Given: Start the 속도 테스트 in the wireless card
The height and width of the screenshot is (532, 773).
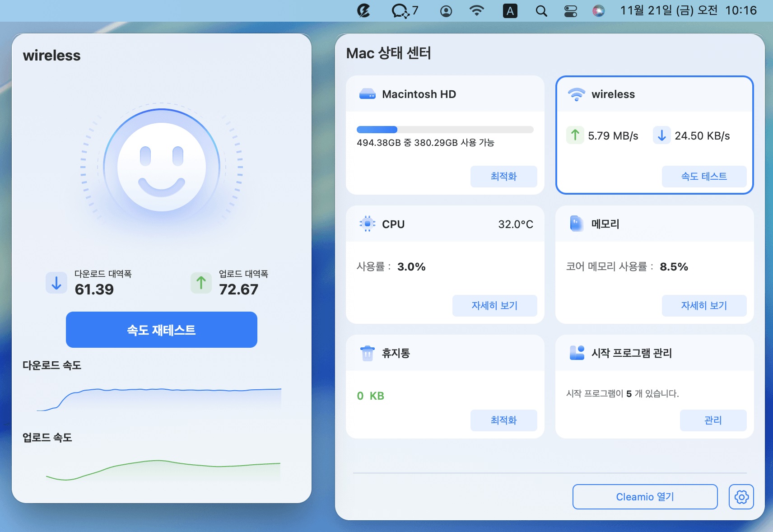Looking at the screenshot, I should 703,177.
